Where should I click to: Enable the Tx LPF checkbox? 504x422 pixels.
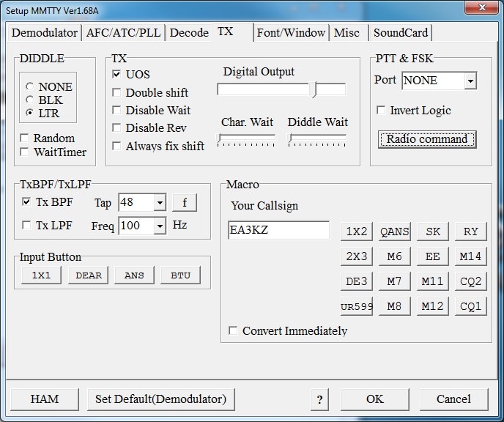point(26,225)
